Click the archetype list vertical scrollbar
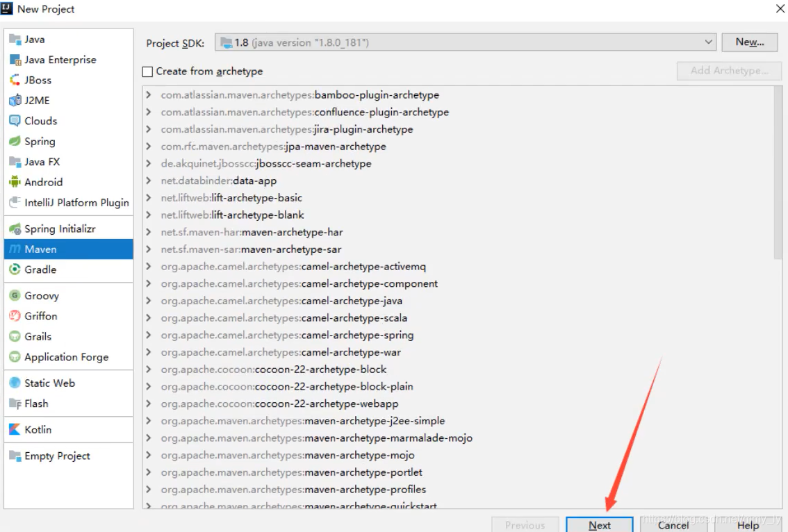The image size is (788, 532). click(778, 174)
